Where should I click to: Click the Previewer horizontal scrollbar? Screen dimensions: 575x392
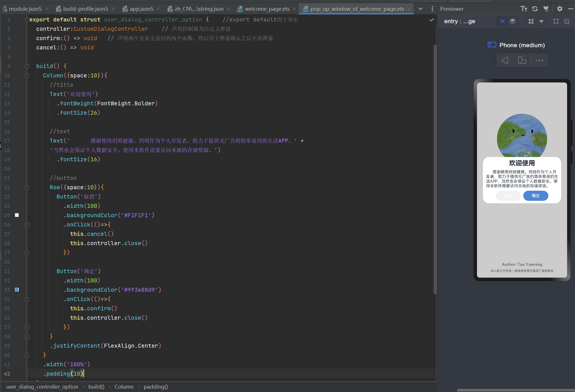[x=516, y=390]
